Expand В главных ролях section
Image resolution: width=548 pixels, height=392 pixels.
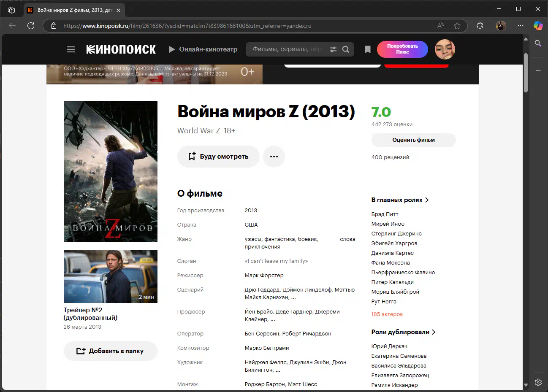(x=400, y=200)
